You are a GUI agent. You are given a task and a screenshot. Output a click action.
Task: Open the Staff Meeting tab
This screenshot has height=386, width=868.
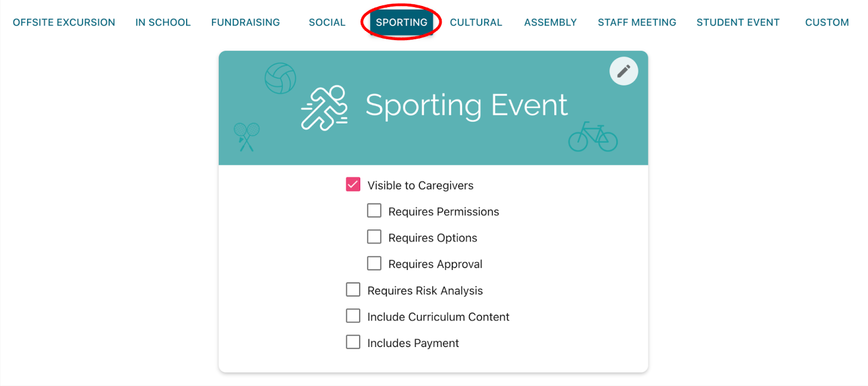pos(637,22)
